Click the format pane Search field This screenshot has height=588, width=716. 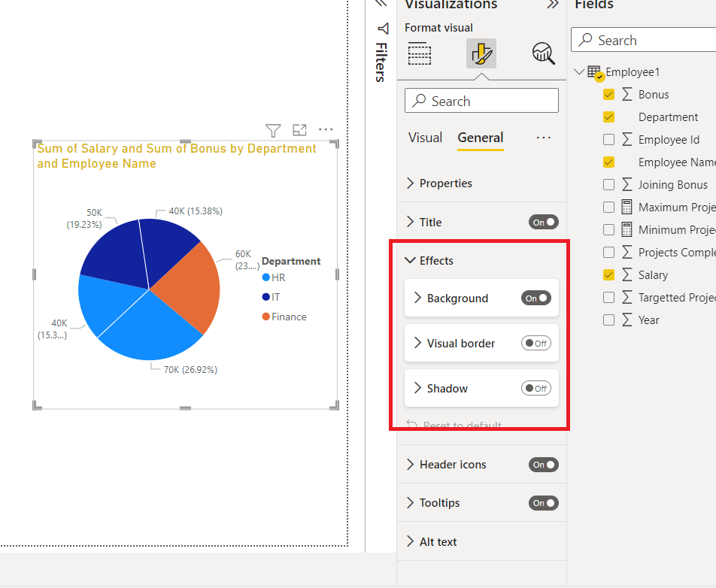click(481, 101)
